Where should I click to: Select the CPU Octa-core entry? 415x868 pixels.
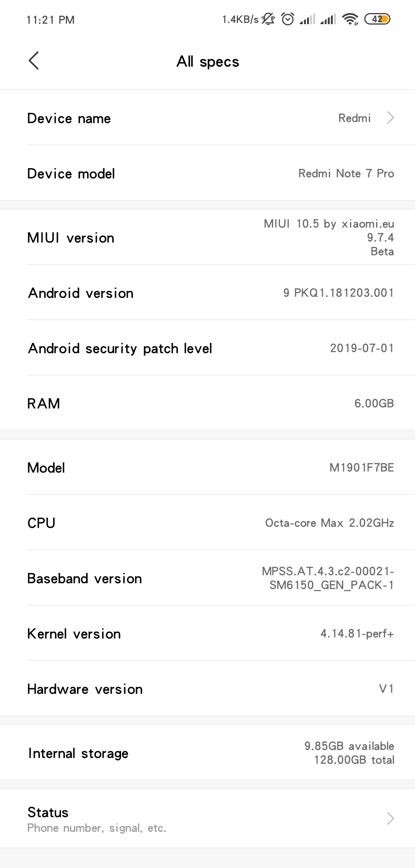coord(207,523)
